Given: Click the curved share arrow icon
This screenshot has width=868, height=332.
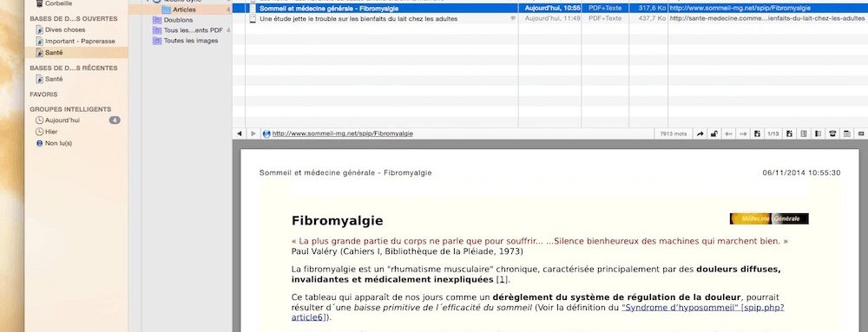Looking at the screenshot, I should click(x=700, y=133).
